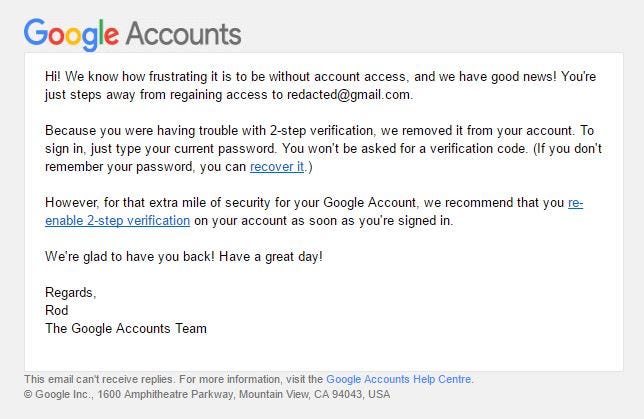Click the "Have a great day!" text
The image size is (644, 419).
(x=271, y=257)
